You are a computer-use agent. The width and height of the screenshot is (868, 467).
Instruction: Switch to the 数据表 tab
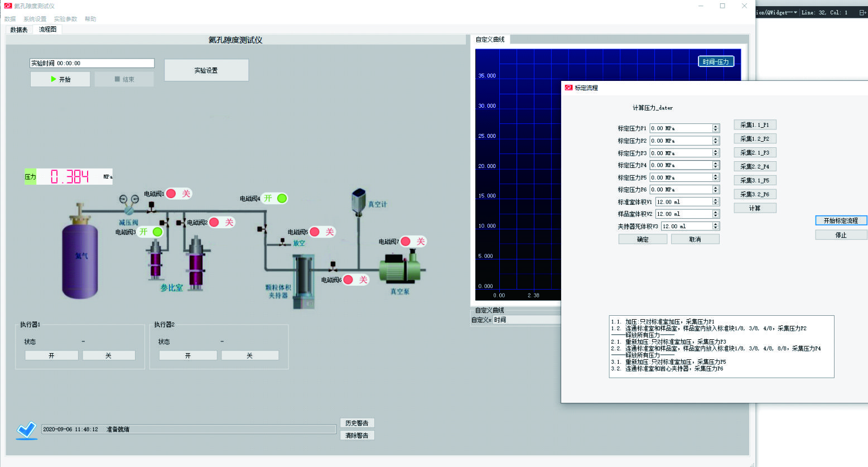(x=19, y=30)
